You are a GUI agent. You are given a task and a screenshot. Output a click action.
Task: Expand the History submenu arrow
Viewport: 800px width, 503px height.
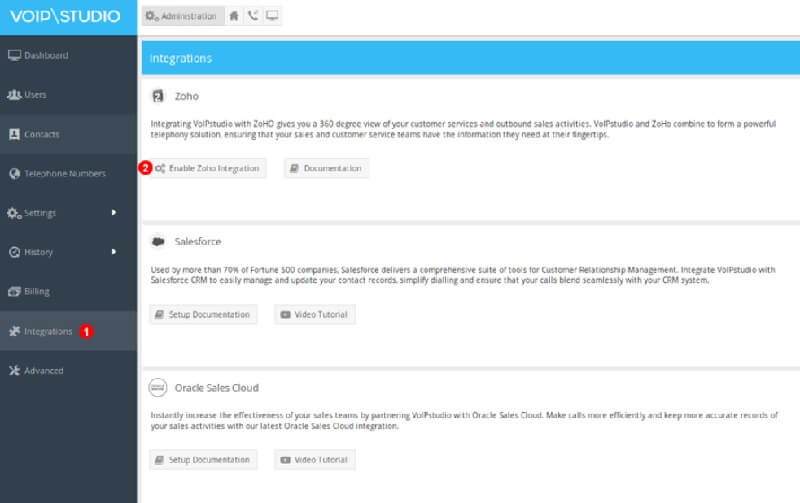click(x=114, y=251)
